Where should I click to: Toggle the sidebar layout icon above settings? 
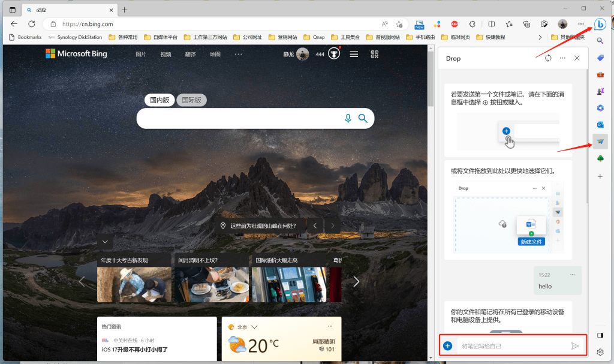(x=600, y=335)
